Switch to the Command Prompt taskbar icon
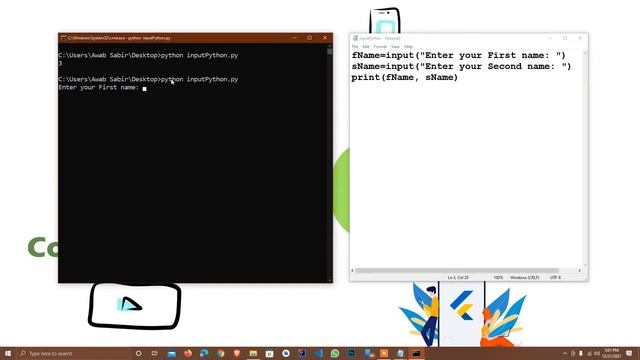The image size is (640, 360). [x=416, y=353]
